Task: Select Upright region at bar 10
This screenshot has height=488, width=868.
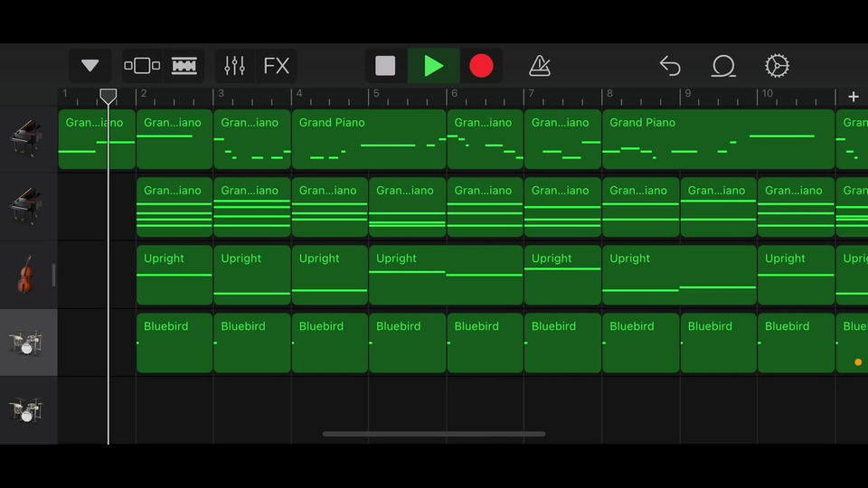Action: point(796,275)
